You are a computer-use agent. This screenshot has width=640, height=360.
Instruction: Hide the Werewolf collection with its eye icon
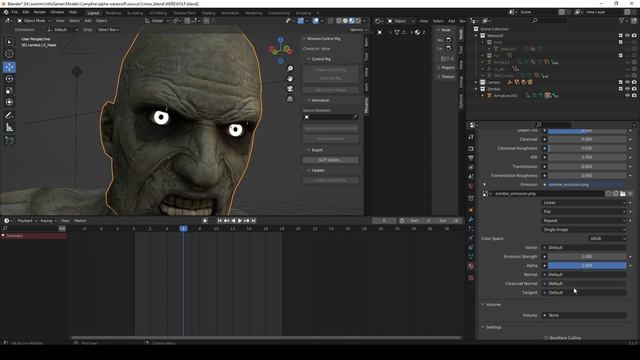click(x=627, y=36)
